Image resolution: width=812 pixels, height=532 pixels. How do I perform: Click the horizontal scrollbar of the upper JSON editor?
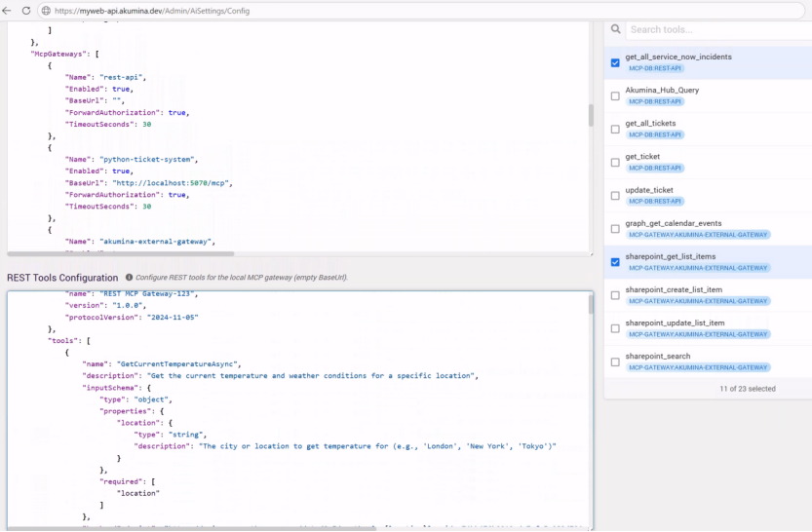[x=121, y=253]
